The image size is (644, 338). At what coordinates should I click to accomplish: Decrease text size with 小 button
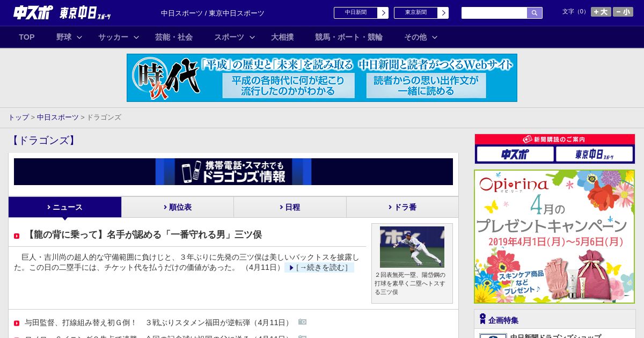(623, 12)
